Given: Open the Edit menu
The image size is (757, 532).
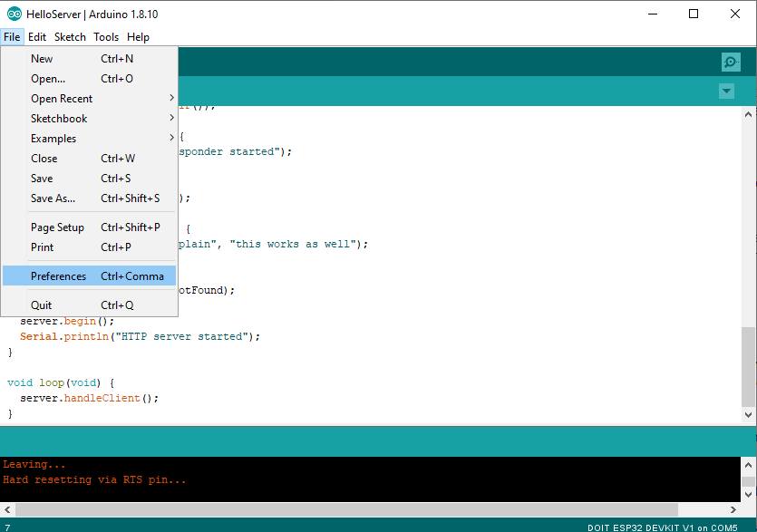Looking at the screenshot, I should pos(36,37).
